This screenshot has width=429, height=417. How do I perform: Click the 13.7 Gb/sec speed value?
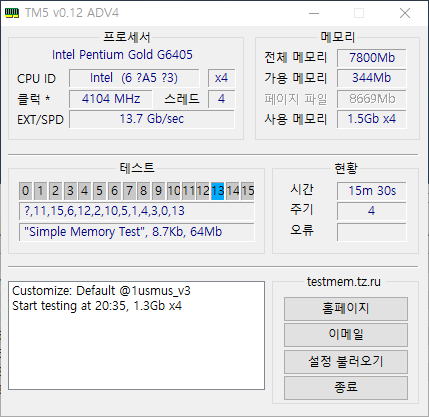(x=152, y=119)
